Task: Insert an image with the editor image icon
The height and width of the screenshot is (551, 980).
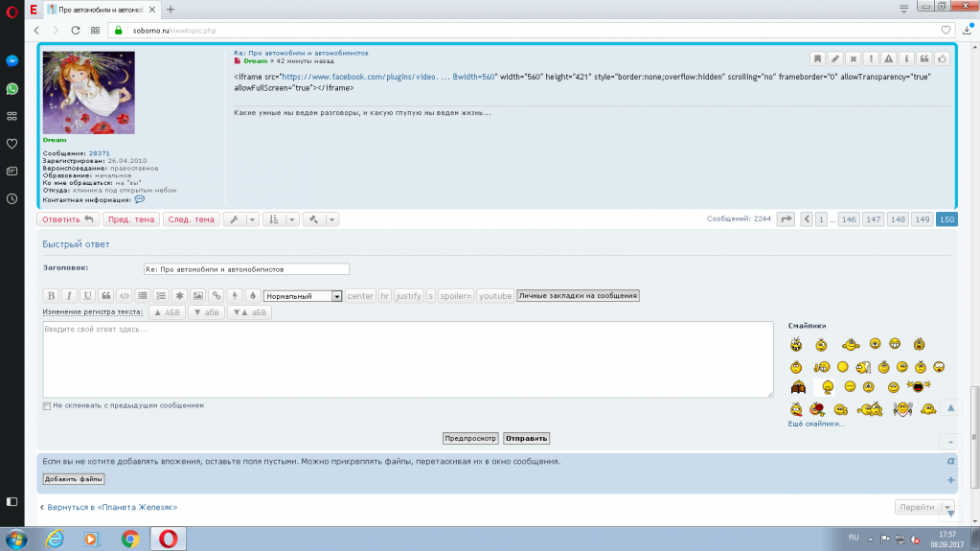Action: click(197, 296)
